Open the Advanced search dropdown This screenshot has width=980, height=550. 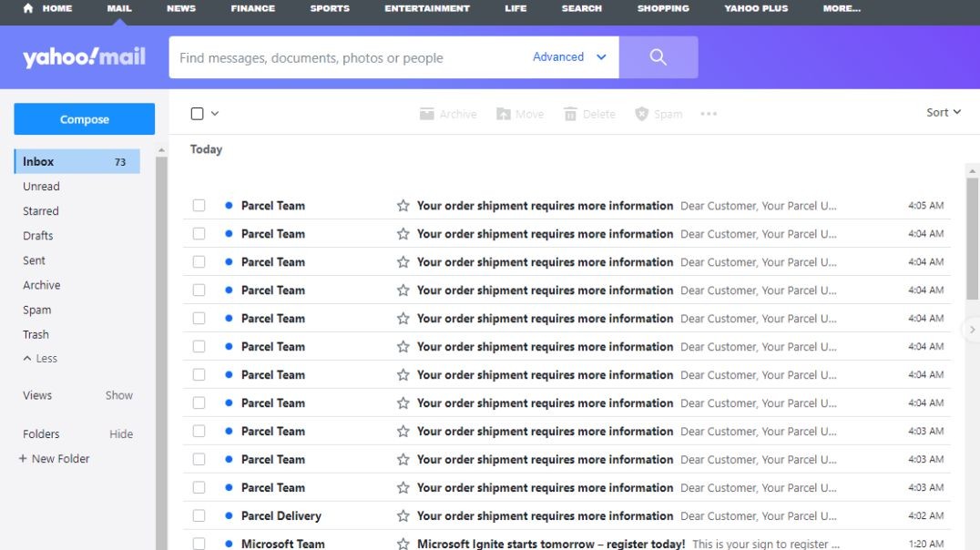pos(567,56)
